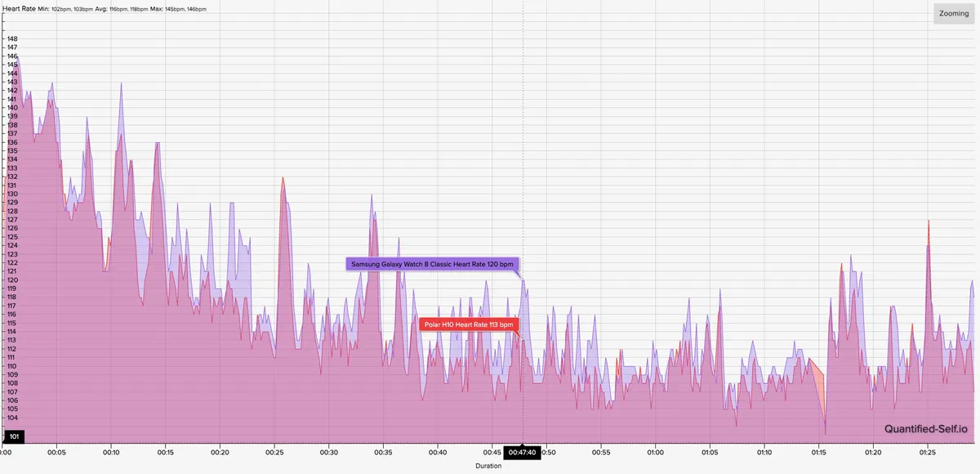The width and height of the screenshot is (980, 474).
Task: Click the Polar H10 Heart Rate tooltip
Action: pyautogui.click(x=469, y=324)
